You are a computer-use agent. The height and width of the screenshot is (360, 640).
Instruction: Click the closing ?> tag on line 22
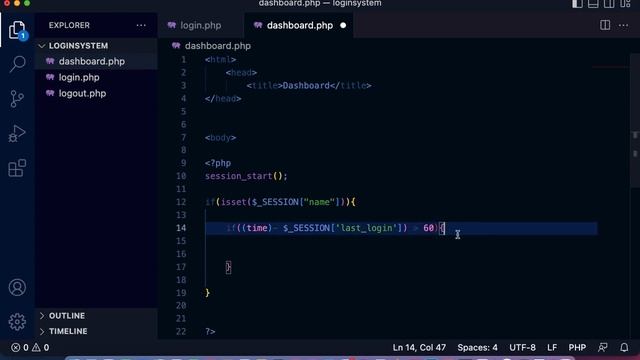(x=210, y=331)
